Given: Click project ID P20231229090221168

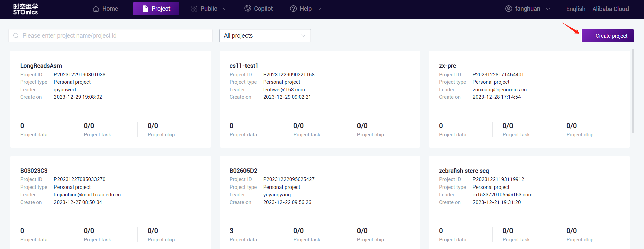Looking at the screenshot, I should pos(289,75).
